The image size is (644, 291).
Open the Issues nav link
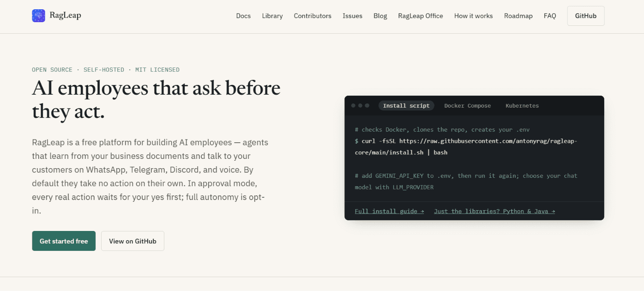tap(352, 16)
